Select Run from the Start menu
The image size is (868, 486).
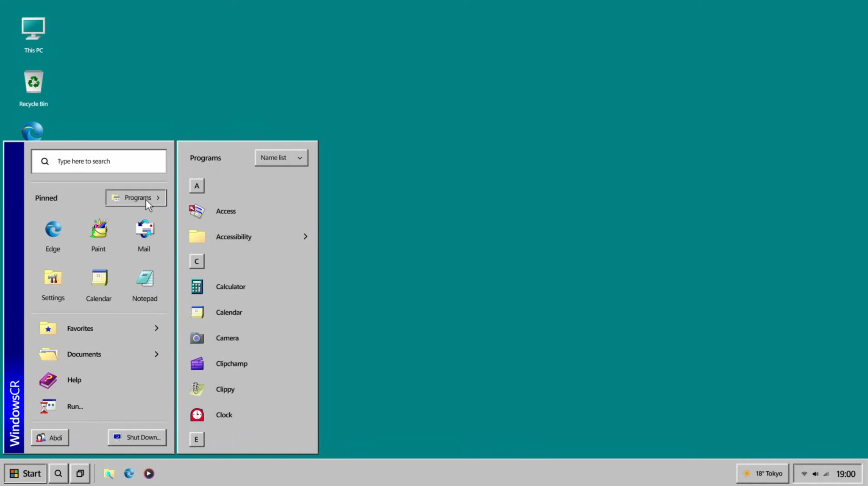point(75,406)
